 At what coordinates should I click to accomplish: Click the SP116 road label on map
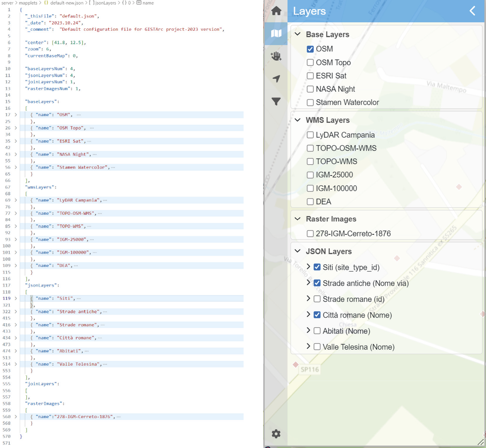click(x=310, y=369)
